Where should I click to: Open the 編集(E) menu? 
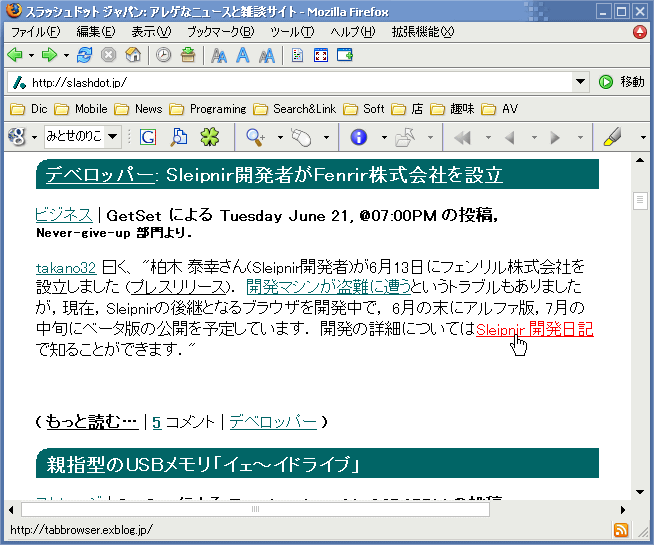click(96, 32)
